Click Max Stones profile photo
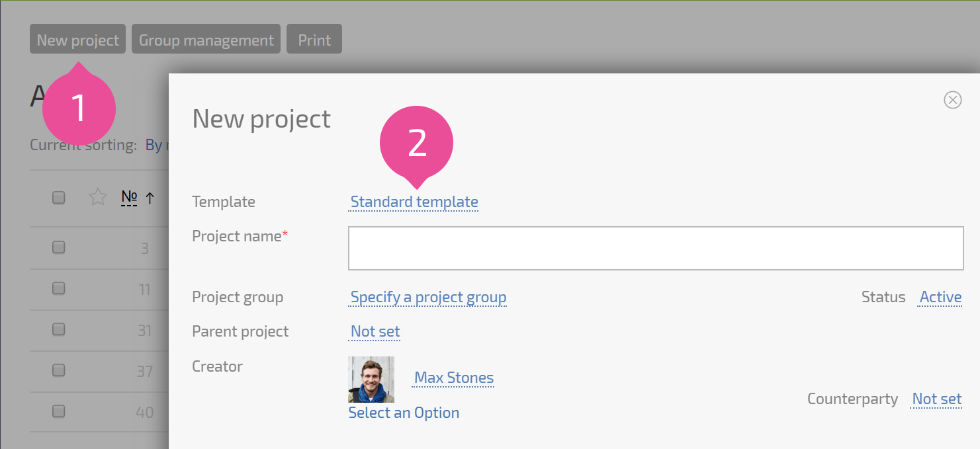 coord(371,380)
